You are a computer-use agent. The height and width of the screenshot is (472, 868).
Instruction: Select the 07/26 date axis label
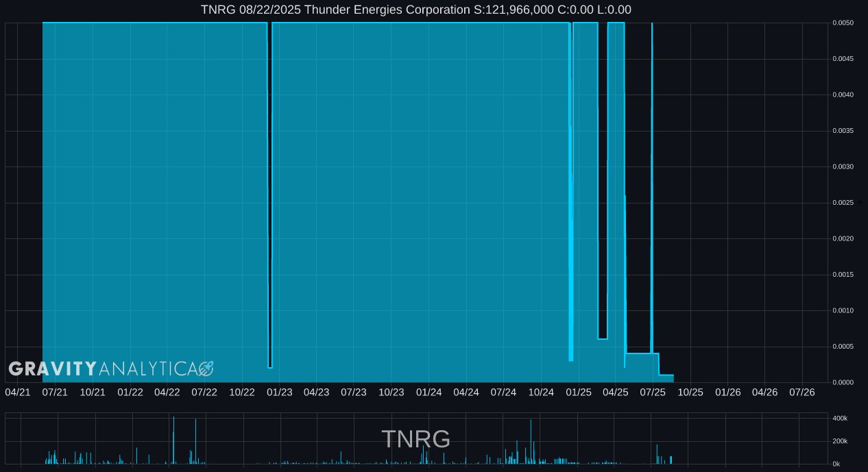(802, 392)
